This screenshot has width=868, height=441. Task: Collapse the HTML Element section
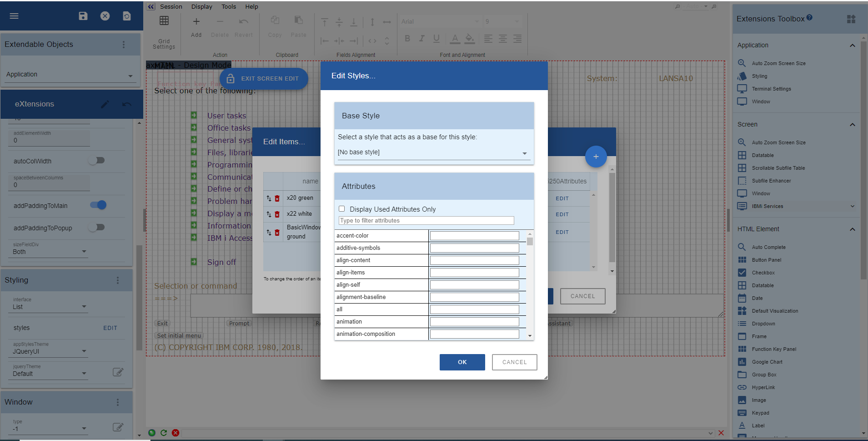[x=852, y=229]
